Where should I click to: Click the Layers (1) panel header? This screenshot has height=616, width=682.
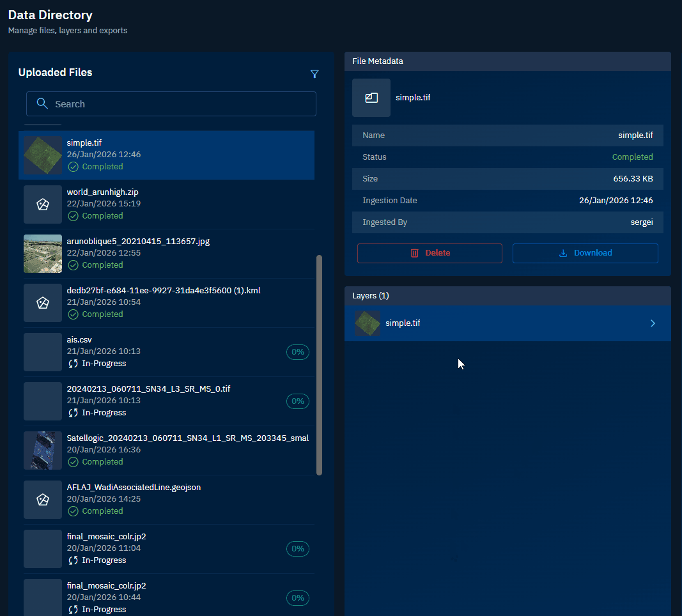pos(508,296)
